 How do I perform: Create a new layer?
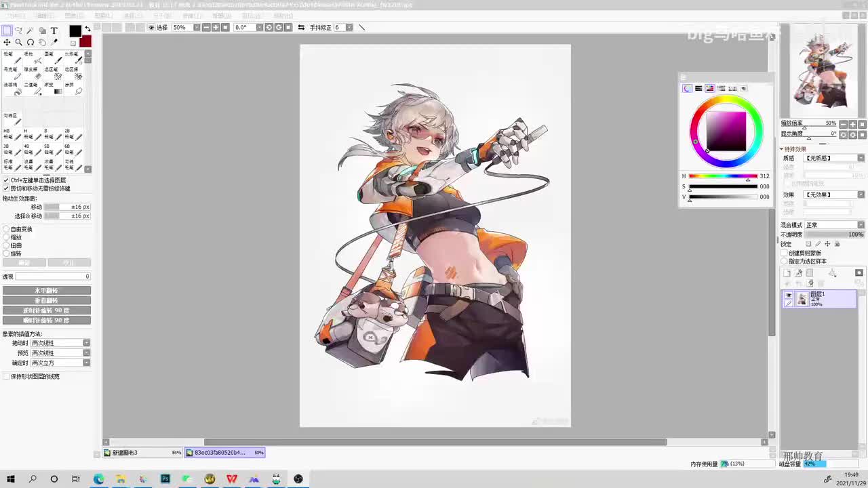(x=787, y=272)
